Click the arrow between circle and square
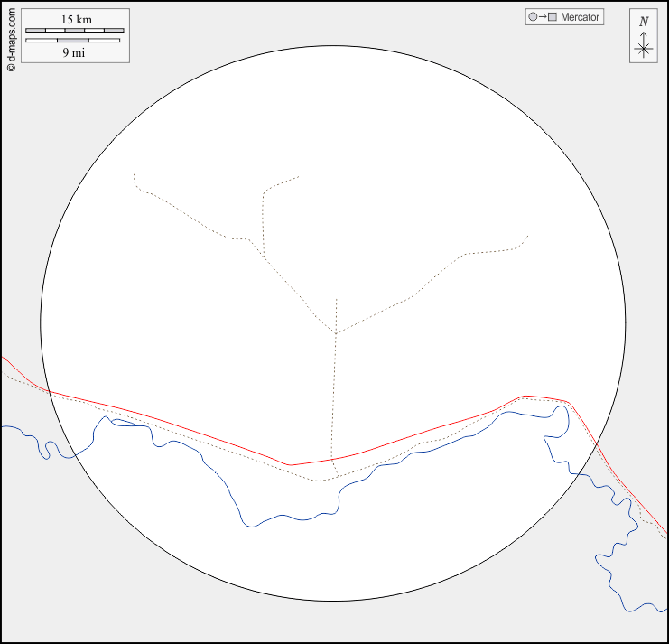Screen dimensions: 669x644 (542, 17)
